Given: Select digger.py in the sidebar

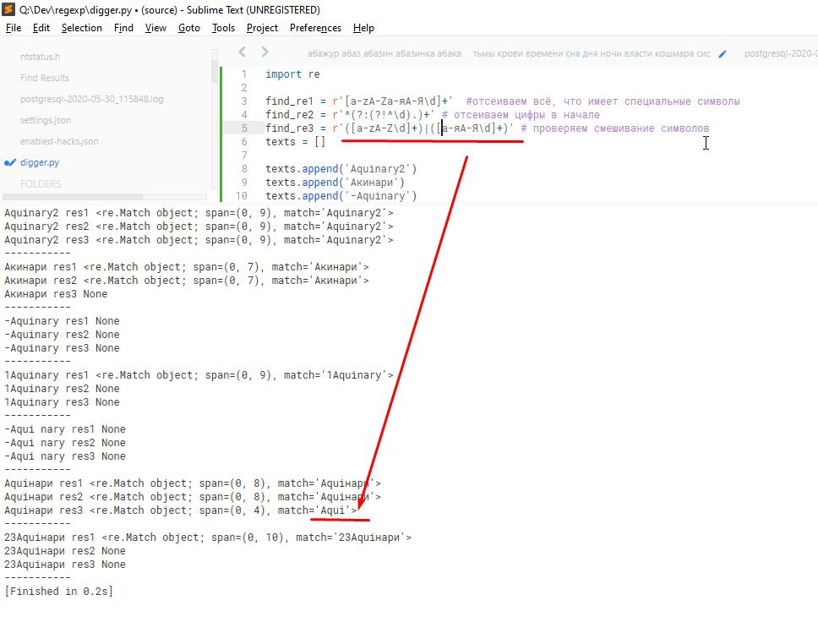Looking at the screenshot, I should coord(40,162).
